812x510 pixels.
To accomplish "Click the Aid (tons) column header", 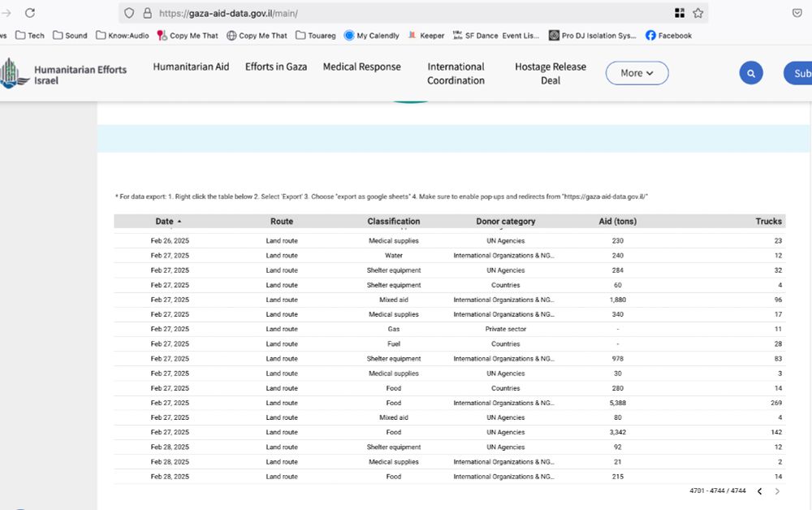I will point(618,221).
